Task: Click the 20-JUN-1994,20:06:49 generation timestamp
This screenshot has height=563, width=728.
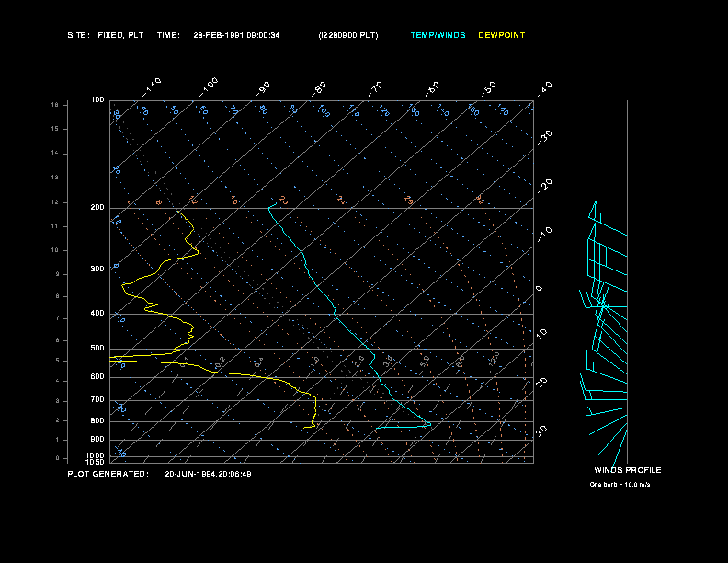Action: point(208,474)
